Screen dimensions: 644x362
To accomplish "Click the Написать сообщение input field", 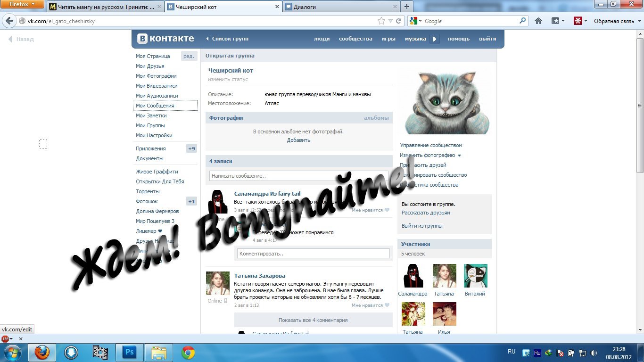I will click(x=298, y=176).
